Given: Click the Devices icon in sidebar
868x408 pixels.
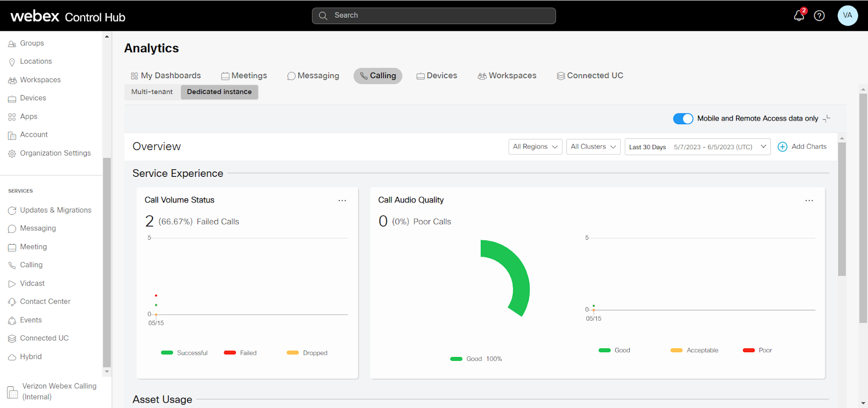Looking at the screenshot, I should pyautogui.click(x=12, y=99).
